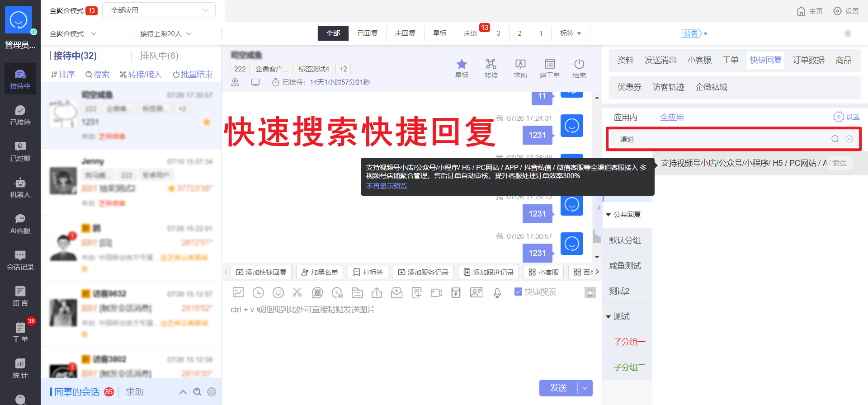This screenshot has width=868, height=405.
Task: Open the 已接待 sidebar section
Action: [x=20, y=116]
